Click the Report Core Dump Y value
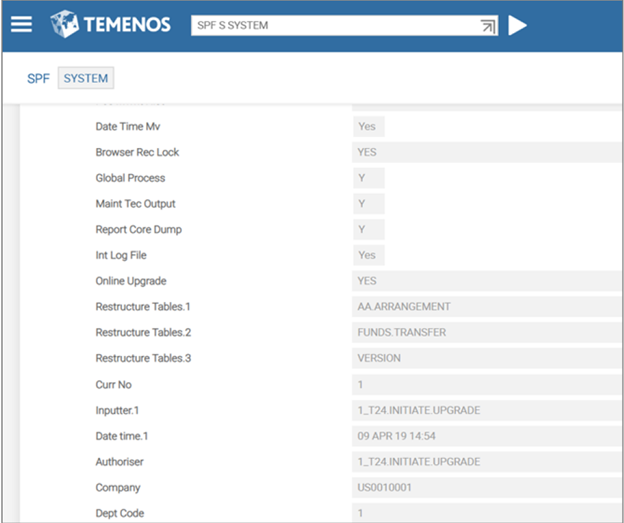This screenshot has width=624, height=523. tap(368, 230)
